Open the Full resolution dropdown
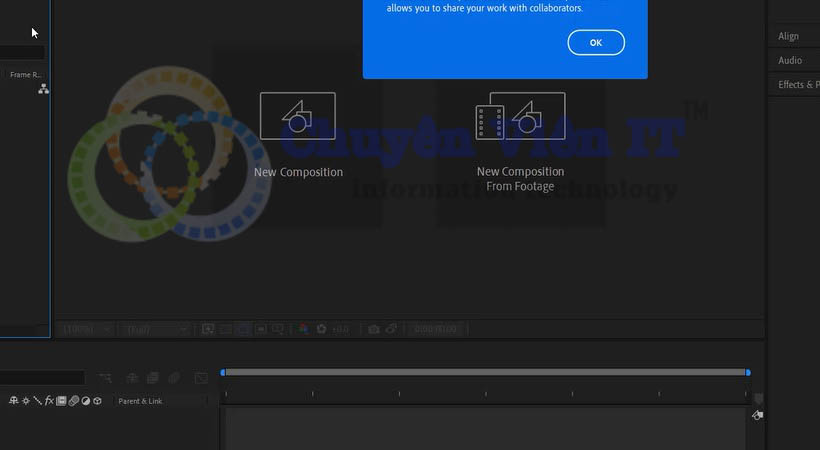The width and height of the screenshot is (820, 450). click(x=154, y=329)
